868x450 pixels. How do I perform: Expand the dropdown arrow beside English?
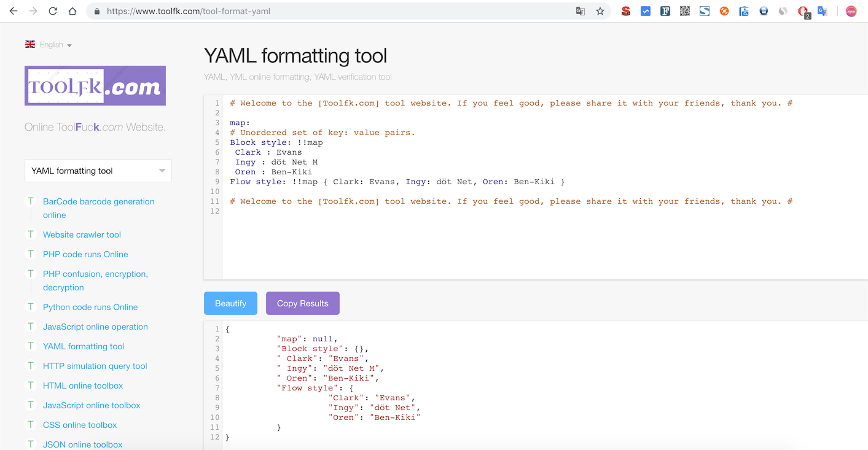click(69, 44)
